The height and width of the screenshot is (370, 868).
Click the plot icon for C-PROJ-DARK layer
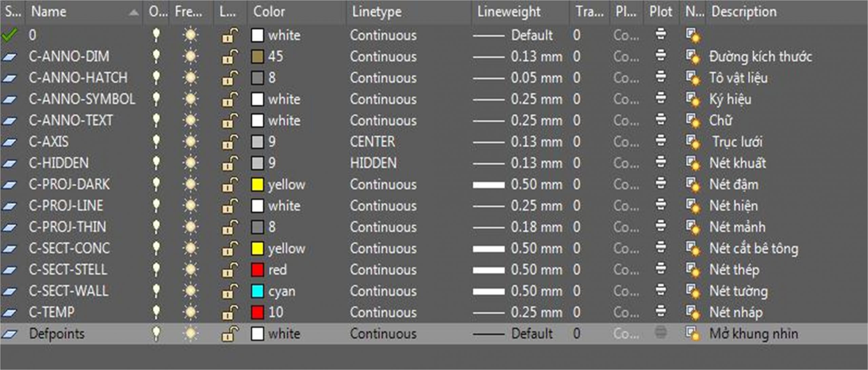(660, 184)
